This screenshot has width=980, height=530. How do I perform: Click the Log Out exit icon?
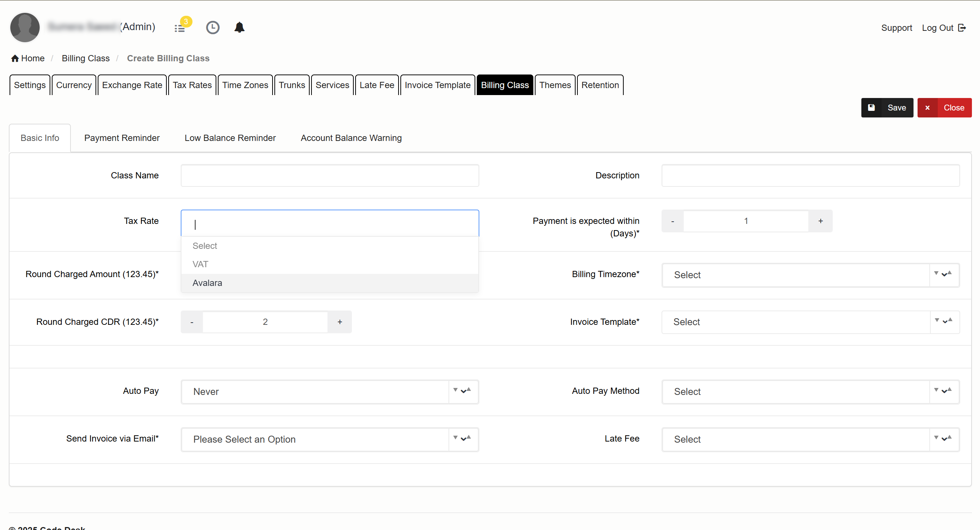click(x=962, y=28)
